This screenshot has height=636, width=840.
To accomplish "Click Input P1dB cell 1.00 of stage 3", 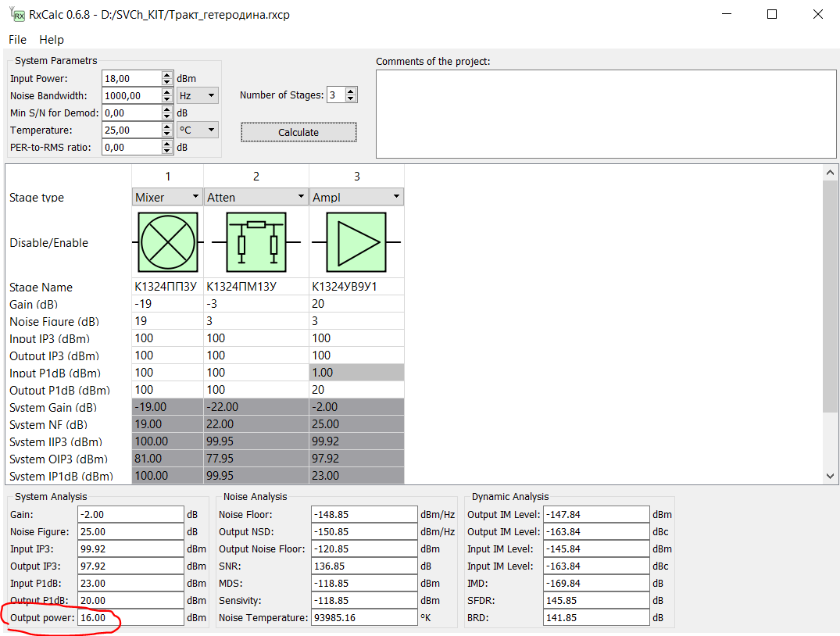I will click(356, 373).
